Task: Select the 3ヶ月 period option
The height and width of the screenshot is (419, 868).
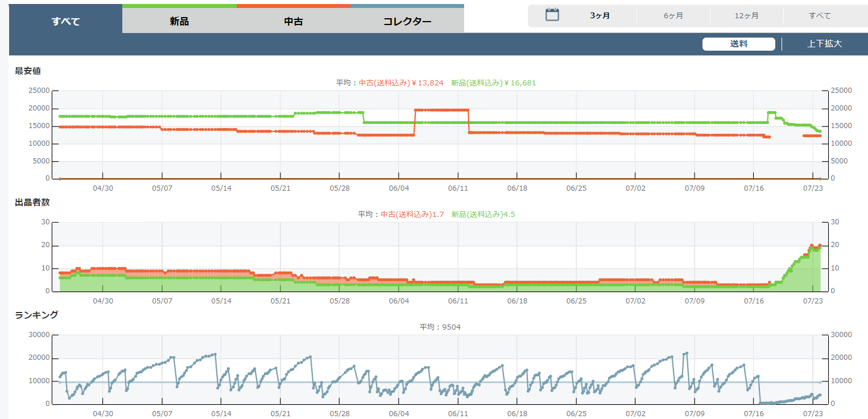Action: (x=600, y=16)
